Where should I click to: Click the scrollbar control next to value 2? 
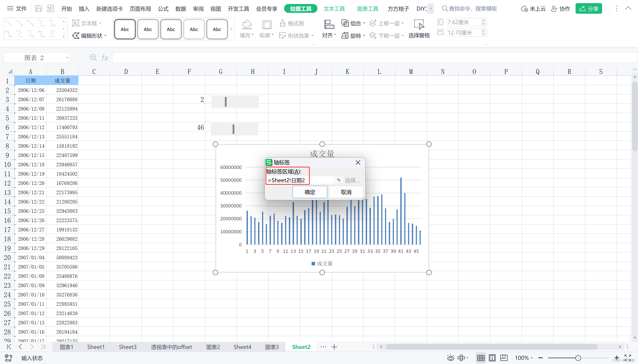(x=235, y=102)
